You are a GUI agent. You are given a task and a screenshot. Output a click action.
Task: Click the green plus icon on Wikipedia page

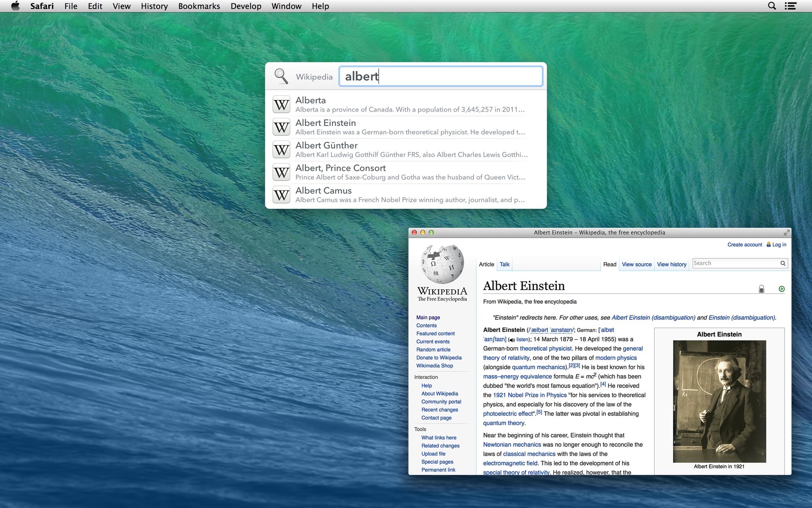coord(781,289)
